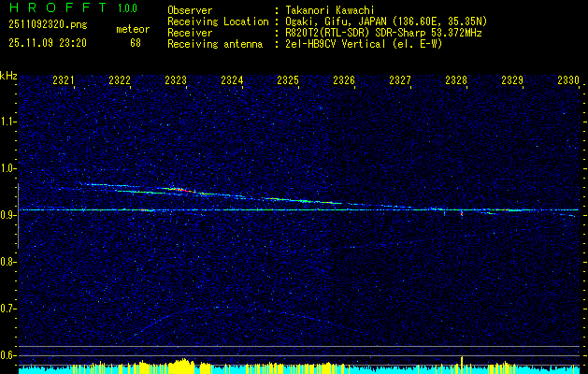This screenshot has height=374, width=588.
Task: Click the 1.0 frequency axis label
Action: pyautogui.click(x=8, y=169)
